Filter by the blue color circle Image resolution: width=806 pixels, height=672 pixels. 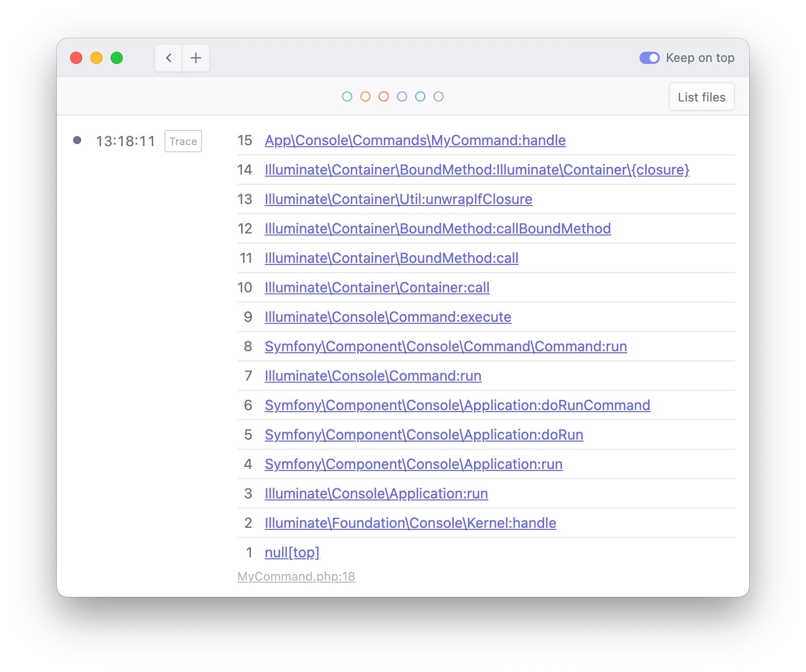click(x=420, y=96)
